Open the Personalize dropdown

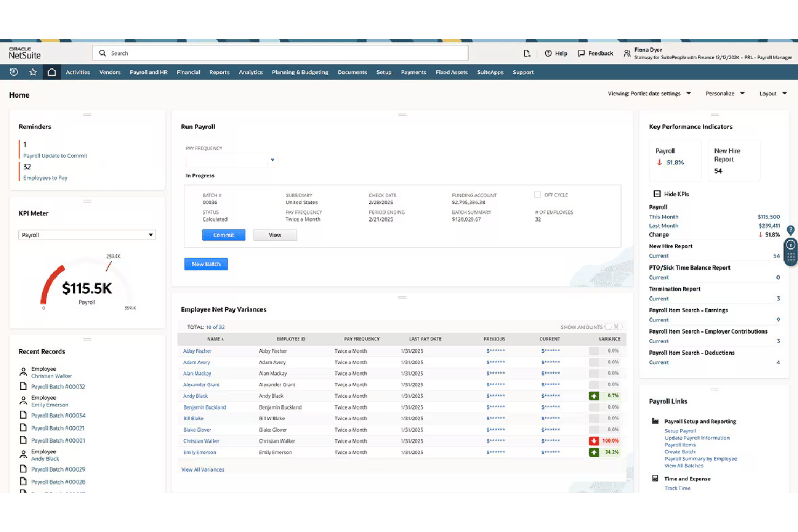coord(725,94)
